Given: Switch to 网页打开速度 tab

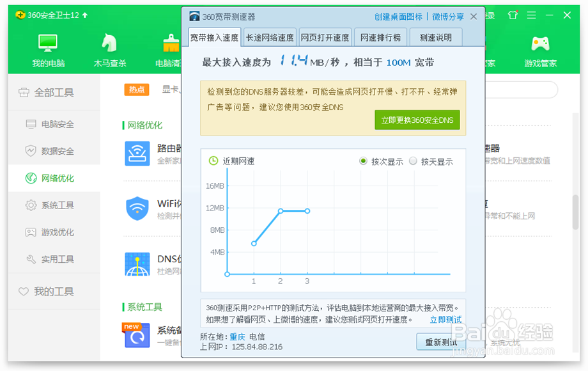Looking at the screenshot, I should [325, 38].
